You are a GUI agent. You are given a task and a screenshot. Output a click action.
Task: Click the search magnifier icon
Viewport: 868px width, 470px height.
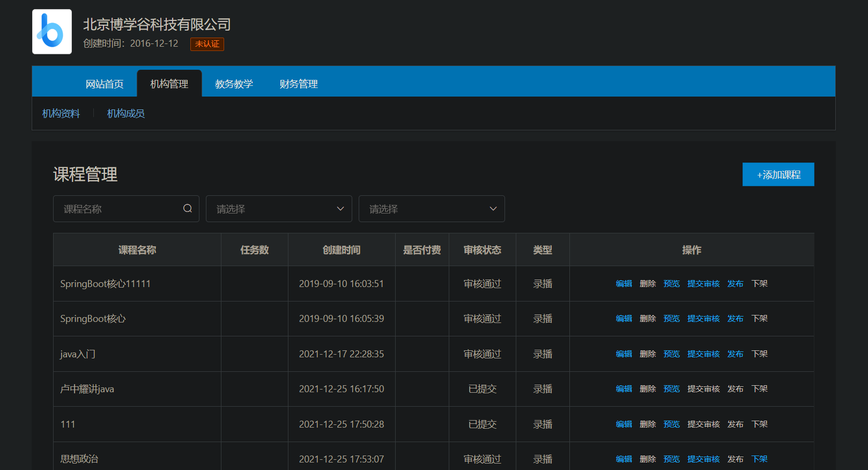click(x=188, y=209)
